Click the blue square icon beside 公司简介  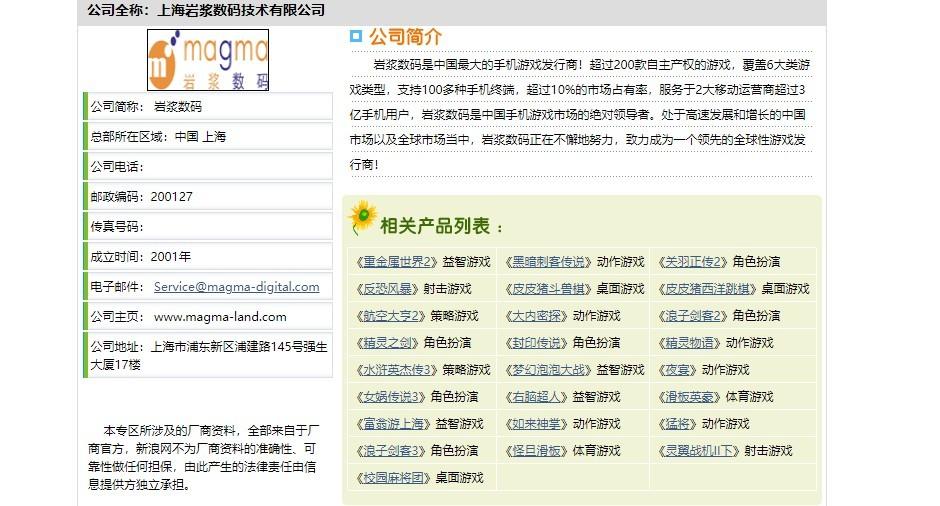355,37
